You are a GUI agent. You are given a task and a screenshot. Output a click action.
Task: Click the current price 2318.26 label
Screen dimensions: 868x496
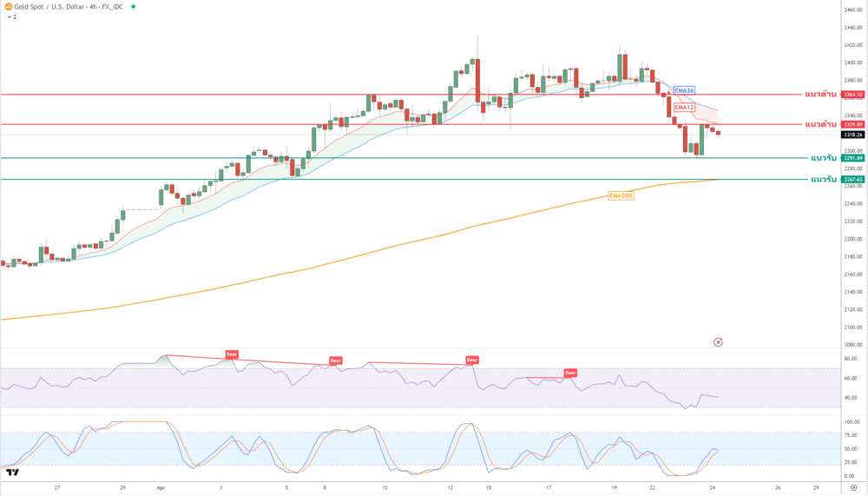click(853, 135)
